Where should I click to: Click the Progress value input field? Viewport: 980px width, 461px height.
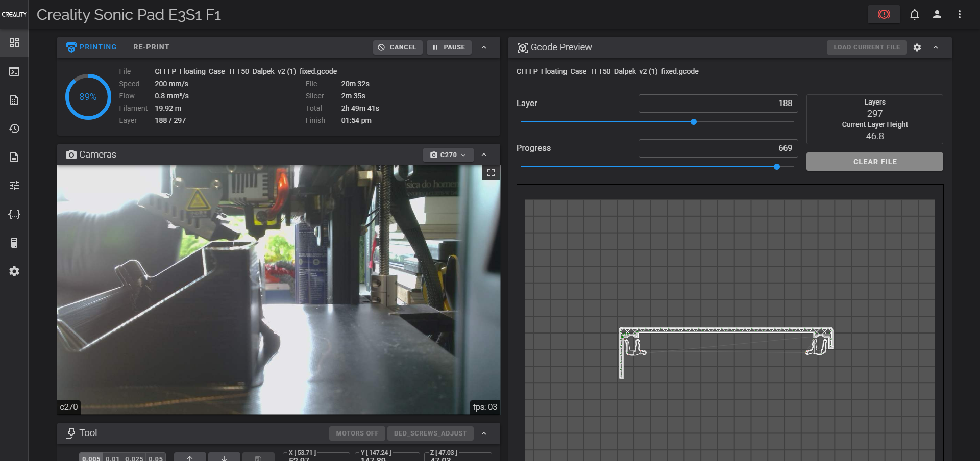click(718, 148)
